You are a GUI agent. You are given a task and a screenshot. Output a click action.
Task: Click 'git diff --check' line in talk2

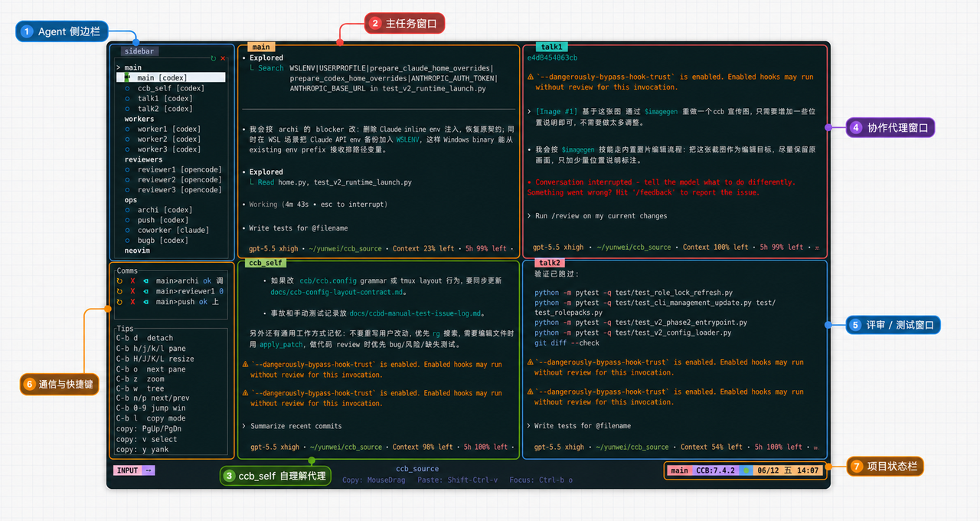(568, 342)
